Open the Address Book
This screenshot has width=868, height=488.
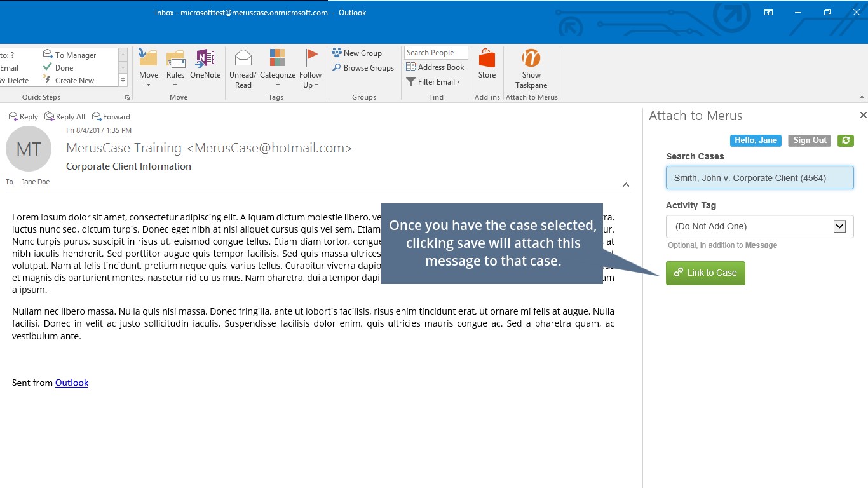(435, 67)
